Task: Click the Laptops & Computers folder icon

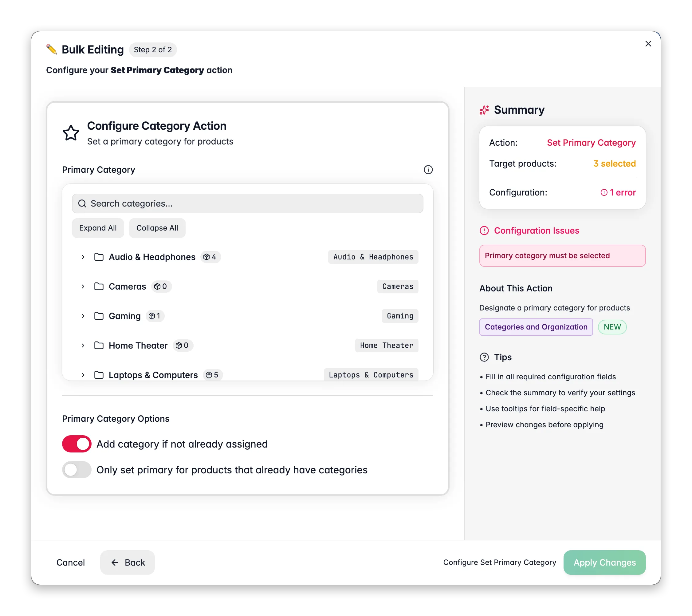Action: tap(99, 375)
